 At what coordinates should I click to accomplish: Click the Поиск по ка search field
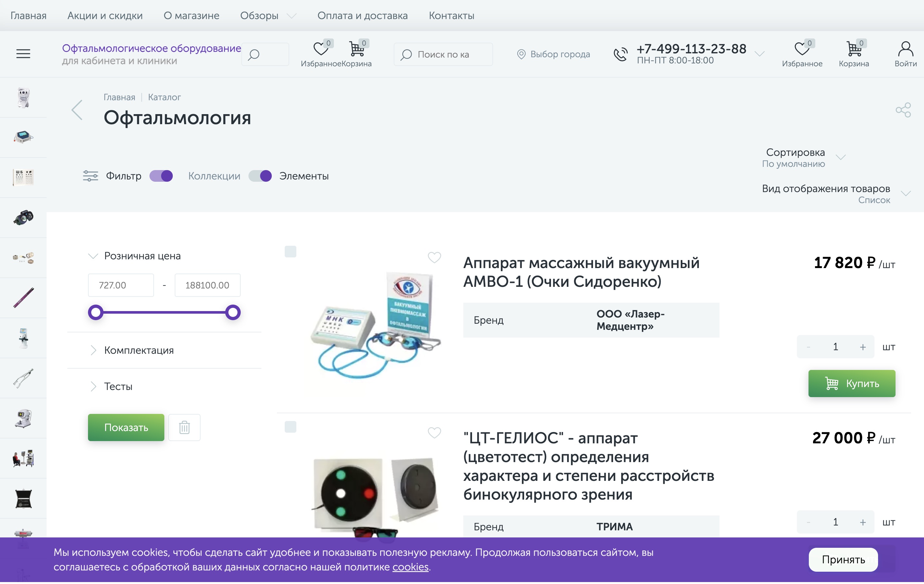443,54
